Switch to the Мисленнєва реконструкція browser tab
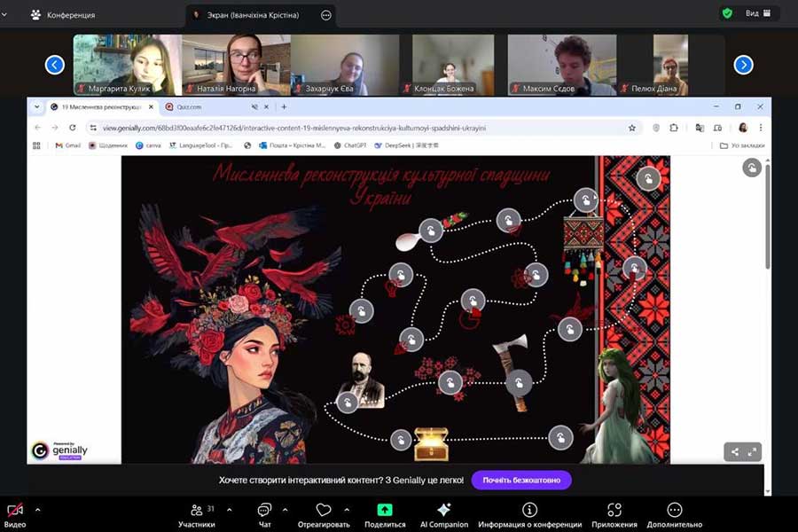798x532 pixels. click(101, 107)
